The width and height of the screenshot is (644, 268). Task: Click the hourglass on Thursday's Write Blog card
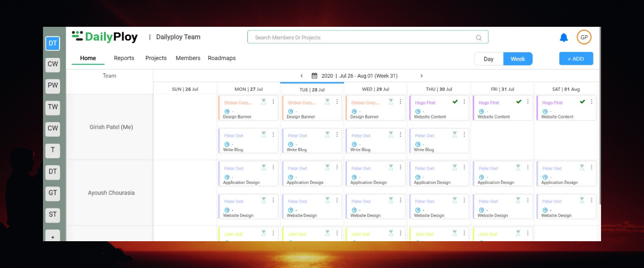tap(455, 135)
